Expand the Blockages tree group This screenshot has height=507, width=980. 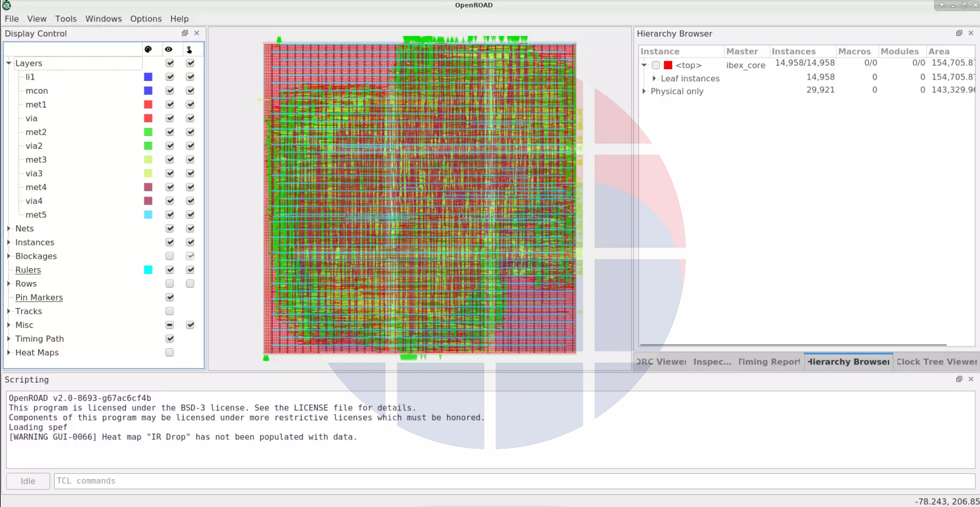[9, 256]
